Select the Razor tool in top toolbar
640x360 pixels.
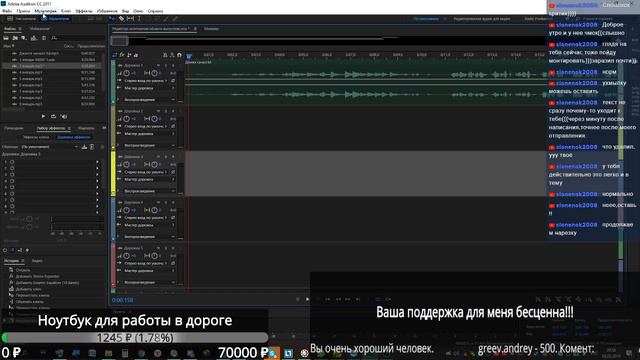coord(121,19)
